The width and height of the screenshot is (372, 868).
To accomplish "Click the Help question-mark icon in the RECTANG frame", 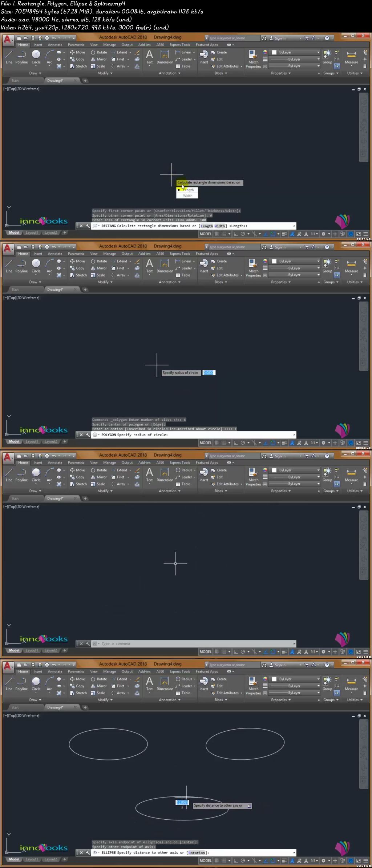I will pos(327,38).
